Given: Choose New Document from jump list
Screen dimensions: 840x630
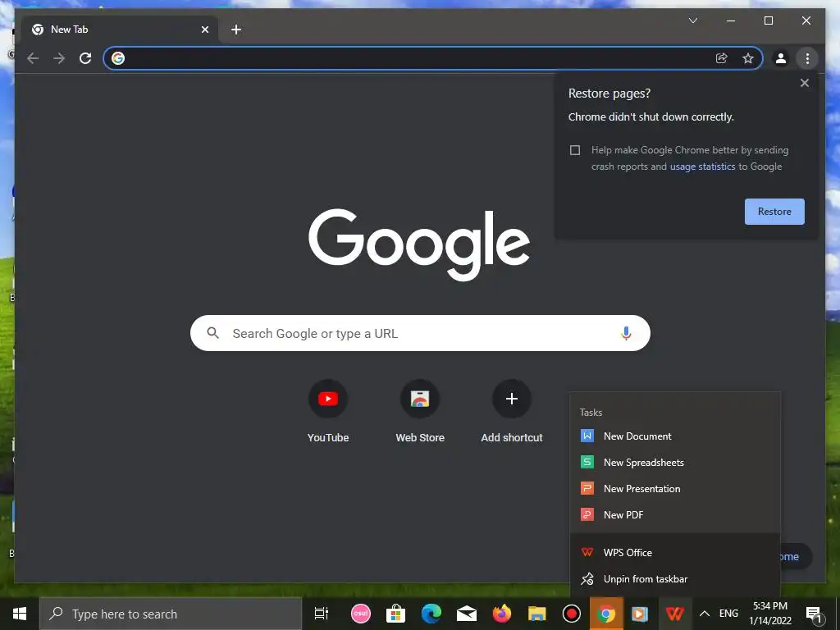Looking at the screenshot, I should (x=675, y=436).
